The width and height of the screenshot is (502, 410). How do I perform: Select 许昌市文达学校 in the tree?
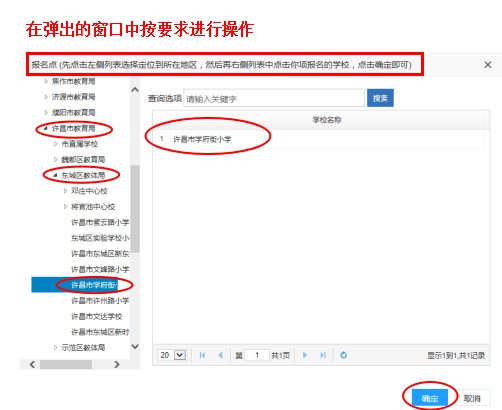point(97,316)
